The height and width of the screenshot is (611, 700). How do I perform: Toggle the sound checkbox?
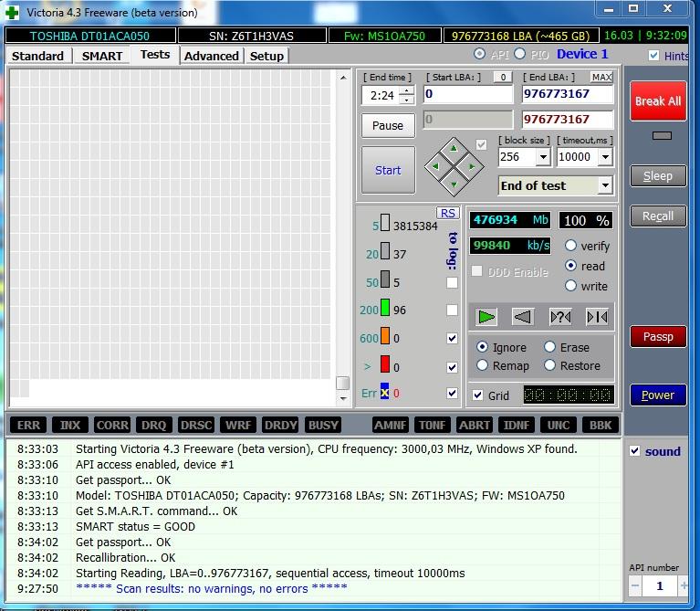tap(635, 451)
